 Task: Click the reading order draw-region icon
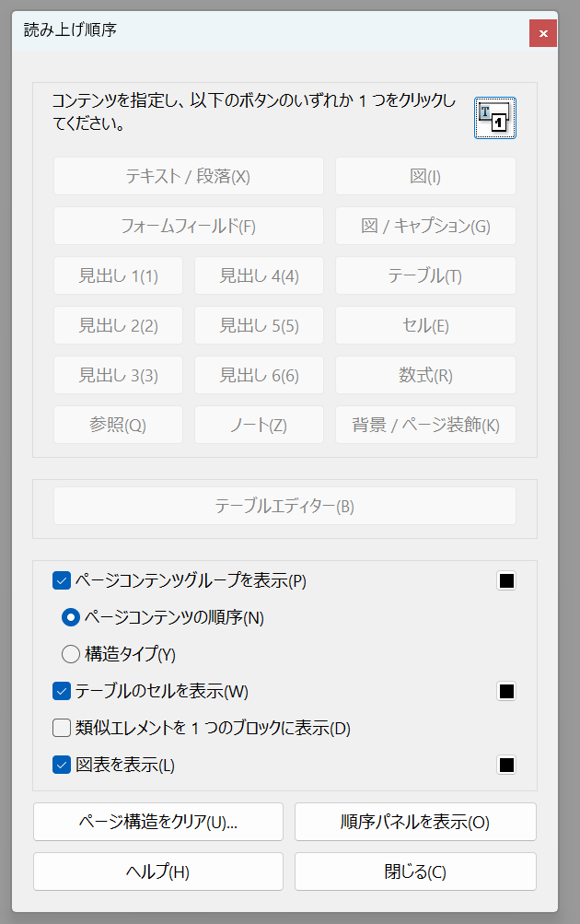[495, 117]
